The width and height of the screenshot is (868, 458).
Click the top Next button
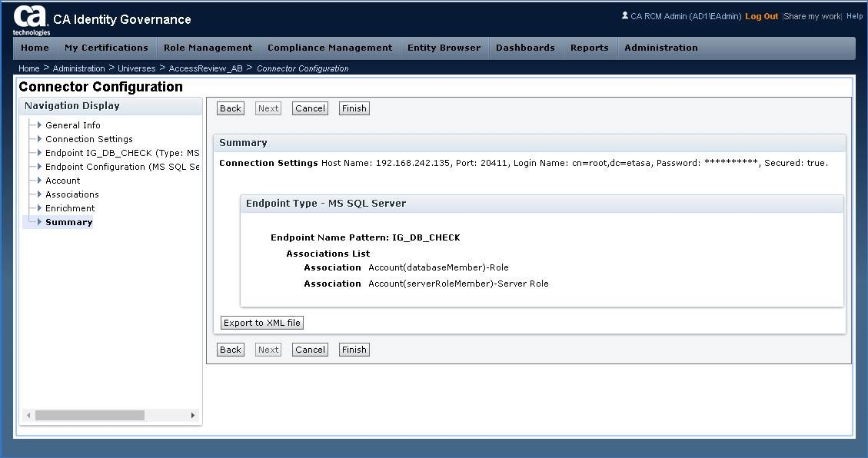pos(268,108)
